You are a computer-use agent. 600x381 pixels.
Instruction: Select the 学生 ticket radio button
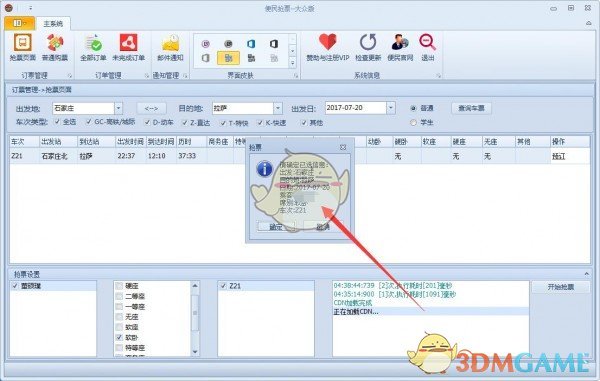click(x=413, y=122)
